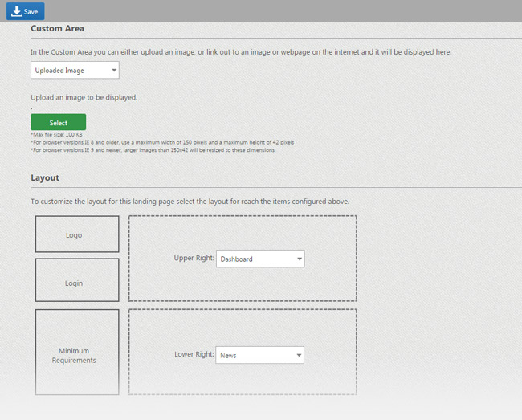Click the Lower Right dropdown arrow
Screen dimensions: 522x420
(298, 354)
